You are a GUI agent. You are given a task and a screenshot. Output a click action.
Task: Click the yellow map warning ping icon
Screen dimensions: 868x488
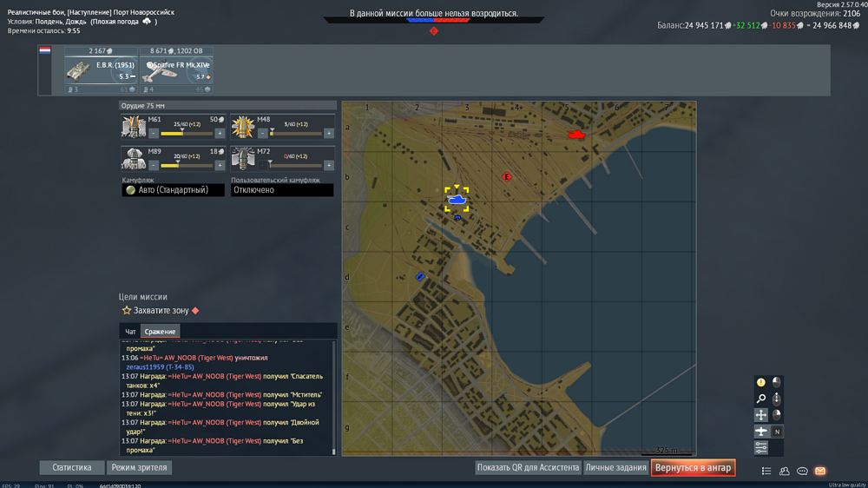pyautogui.click(x=761, y=382)
